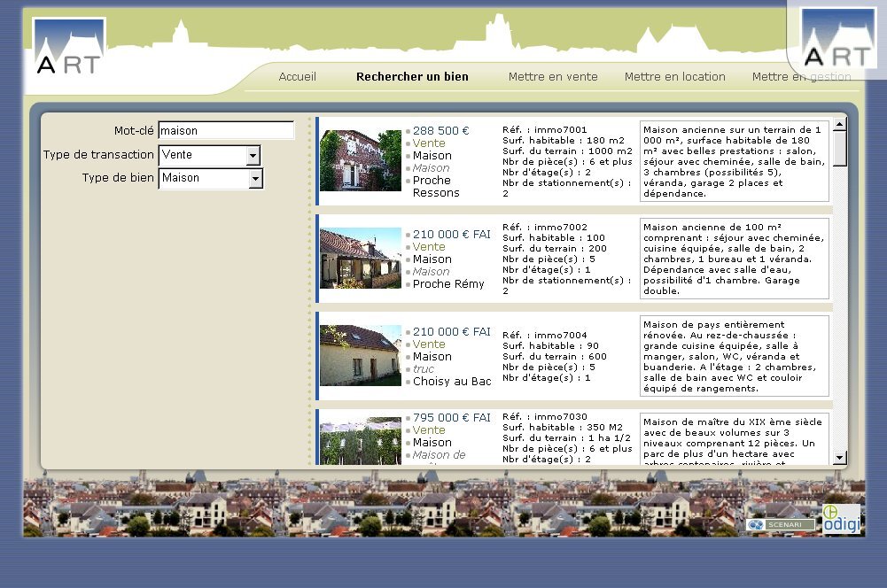
Task: Click the Choisy au Bac location text
Action: [451, 381]
